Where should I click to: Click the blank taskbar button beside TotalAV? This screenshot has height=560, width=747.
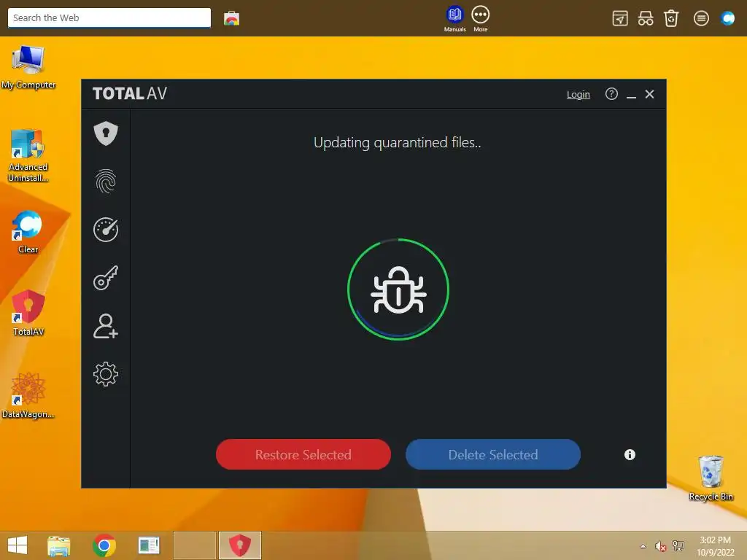point(194,545)
